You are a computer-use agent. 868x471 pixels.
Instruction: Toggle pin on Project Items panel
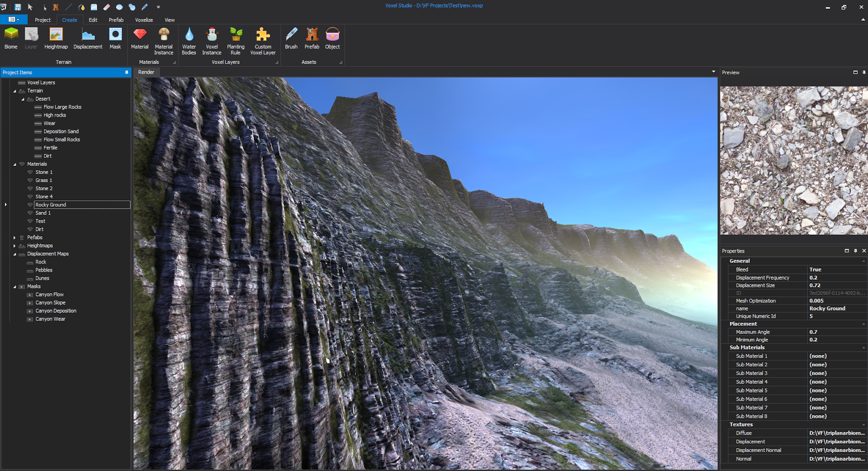pyautogui.click(x=127, y=72)
